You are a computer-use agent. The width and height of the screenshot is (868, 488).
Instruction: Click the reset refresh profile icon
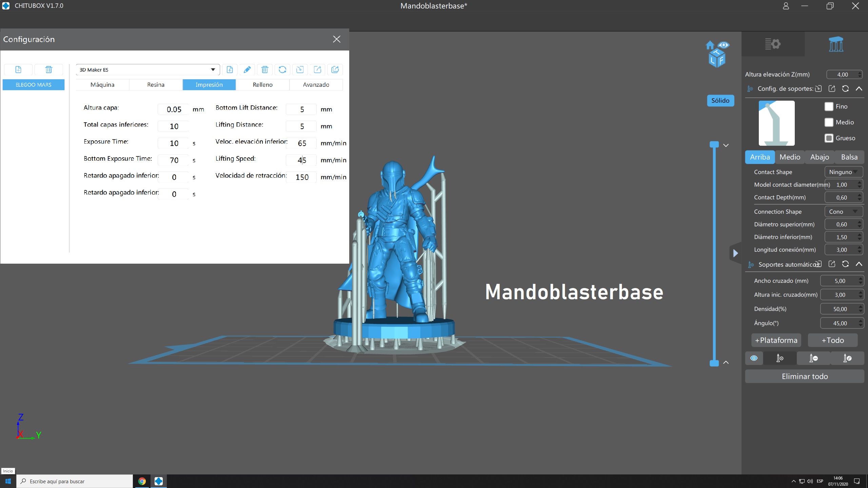282,69
